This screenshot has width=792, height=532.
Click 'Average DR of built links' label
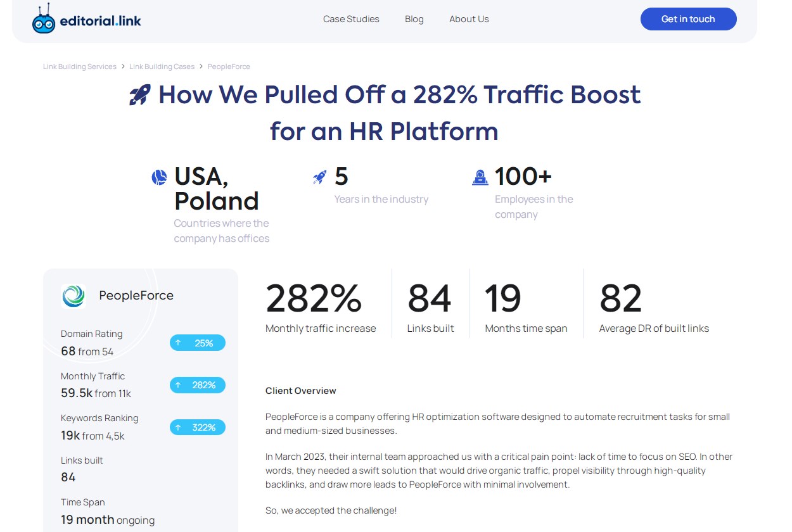tap(654, 328)
